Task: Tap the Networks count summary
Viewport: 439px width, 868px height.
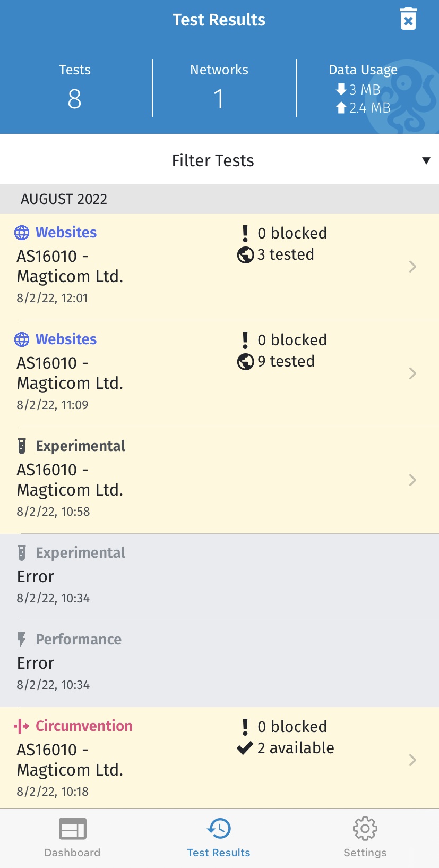Action: click(x=219, y=88)
